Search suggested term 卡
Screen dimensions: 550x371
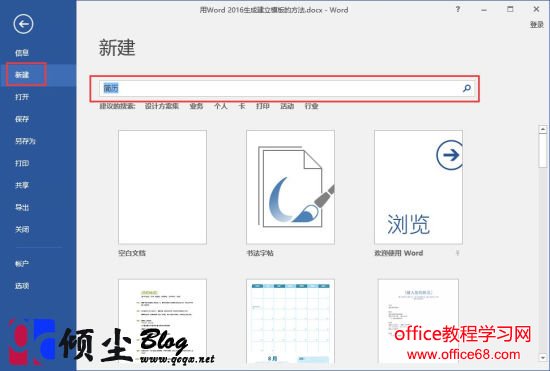[x=242, y=106]
